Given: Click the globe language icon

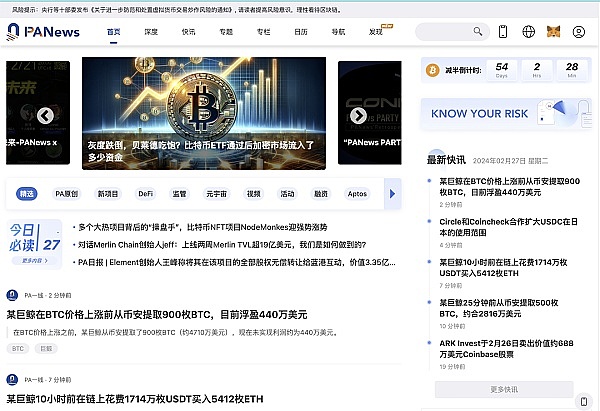Looking at the screenshot, I should pyautogui.click(x=528, y=32).
